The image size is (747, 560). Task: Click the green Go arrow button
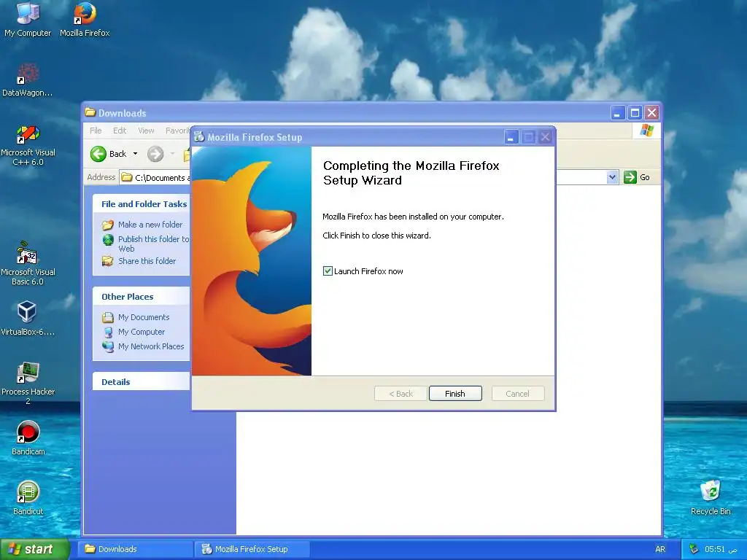[x=630, y=177]
